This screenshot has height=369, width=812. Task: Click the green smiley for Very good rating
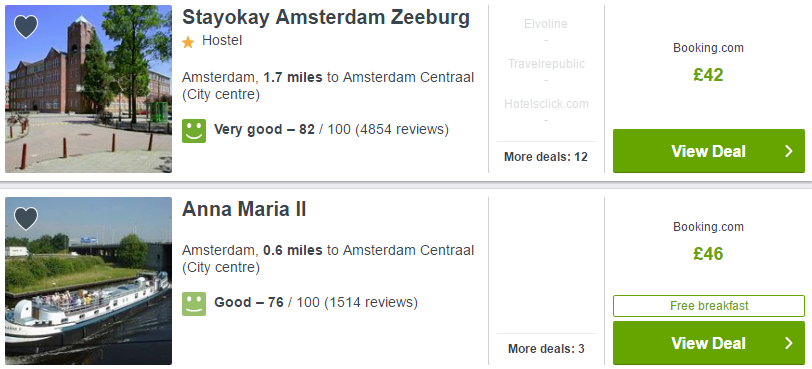[x=194, y=130]
